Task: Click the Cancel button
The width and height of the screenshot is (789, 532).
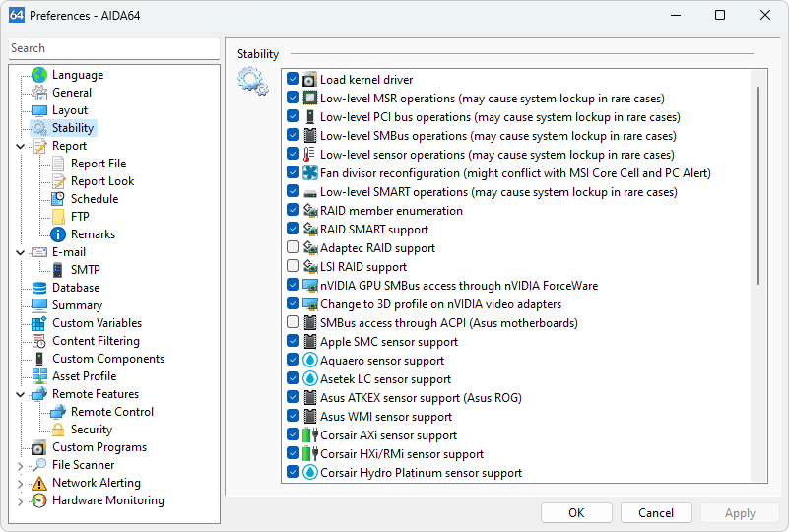Action: pyautogui.click(x=656, y=513)
